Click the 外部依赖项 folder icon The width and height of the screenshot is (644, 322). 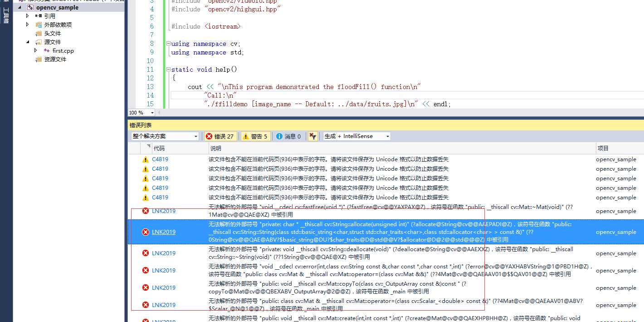(x=39, y=25)
